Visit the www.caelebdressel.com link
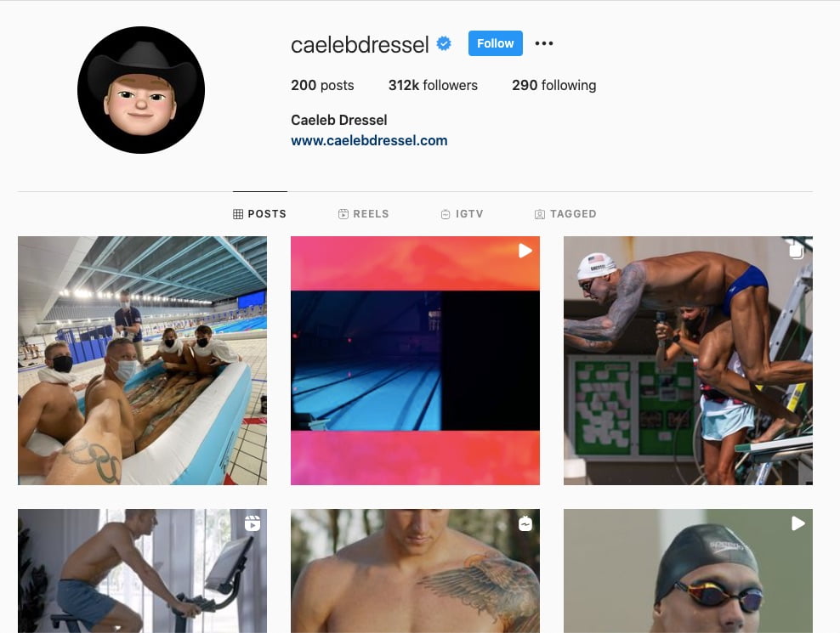 click(369, 140)
